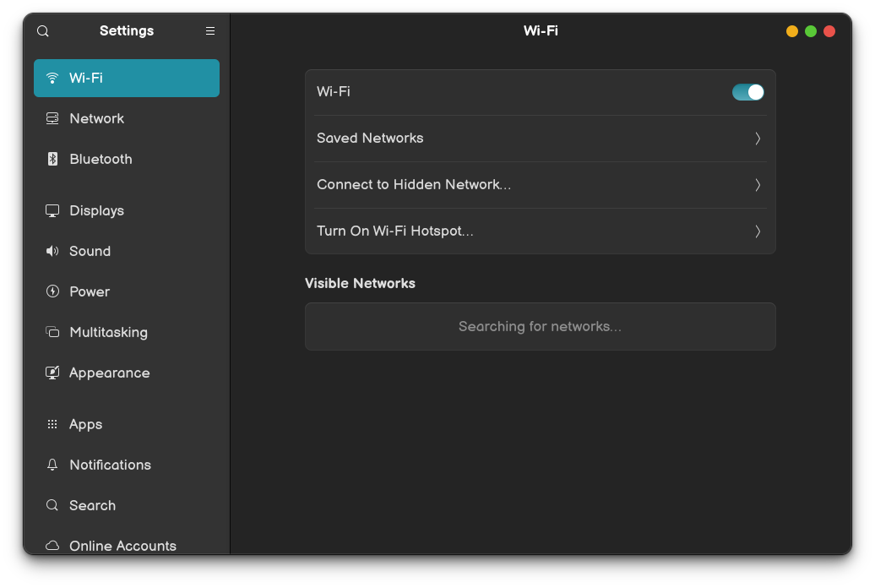Click chevron beside Connect to Hidden Network
This screenshot has height=588, width=875.
pyautogui.click(x=758, y=185)
